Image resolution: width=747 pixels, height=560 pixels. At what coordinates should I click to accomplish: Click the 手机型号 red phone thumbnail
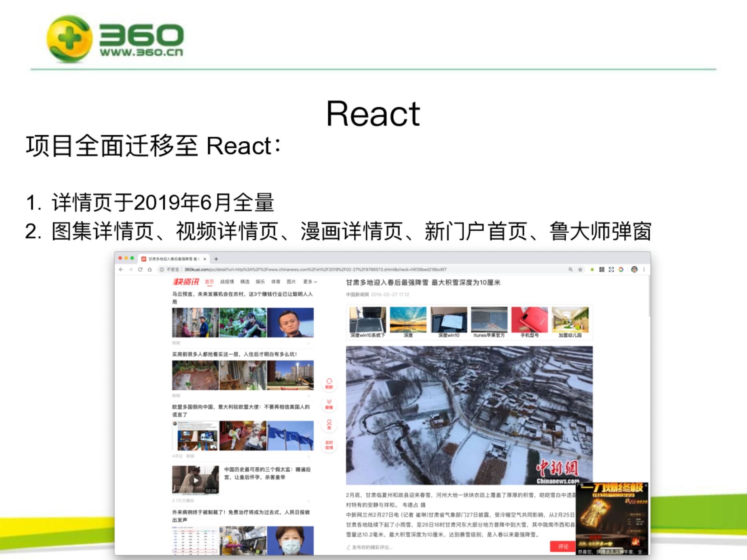[529, 320]
